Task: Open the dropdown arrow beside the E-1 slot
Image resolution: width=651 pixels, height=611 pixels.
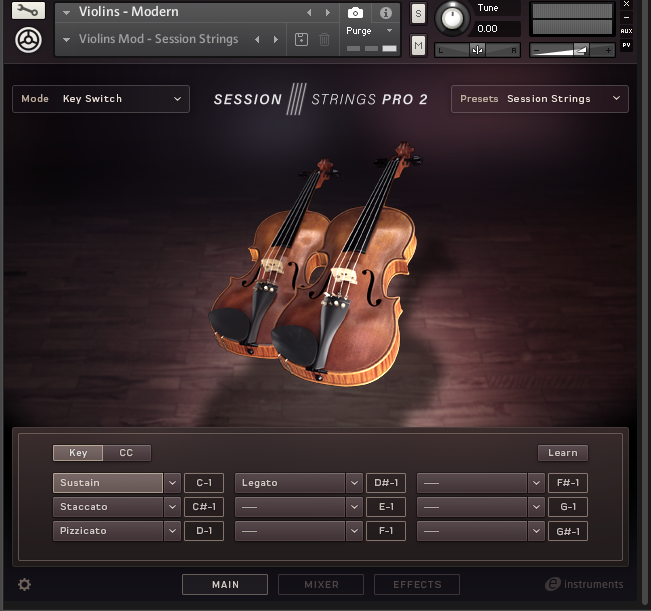Action: coord(354,507)
